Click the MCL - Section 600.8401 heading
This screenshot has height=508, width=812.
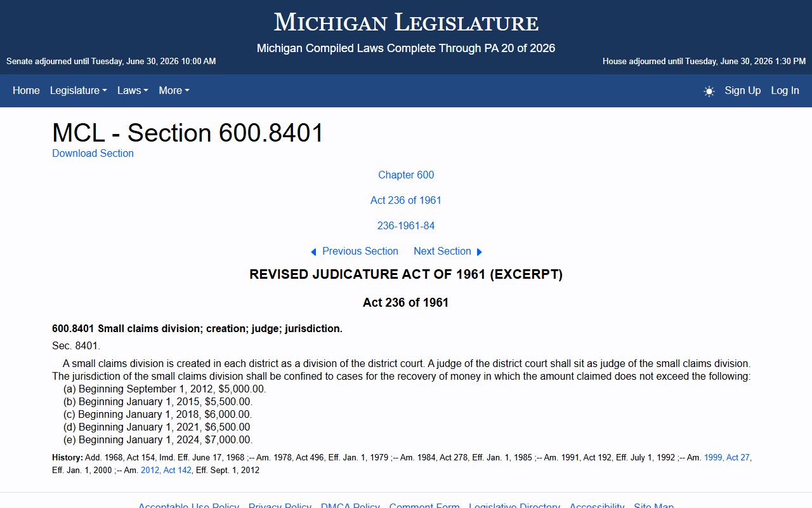click(x=188, y=133)
